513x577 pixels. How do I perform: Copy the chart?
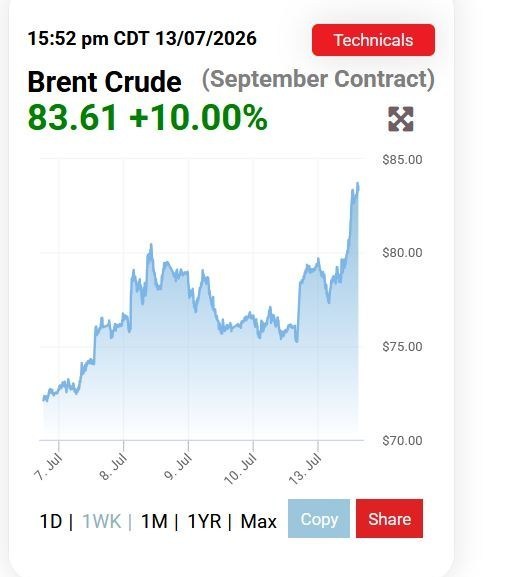319,519
